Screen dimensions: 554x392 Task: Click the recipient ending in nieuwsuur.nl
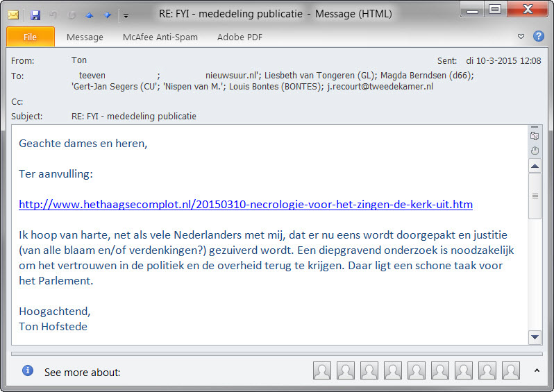pos(231,76)
